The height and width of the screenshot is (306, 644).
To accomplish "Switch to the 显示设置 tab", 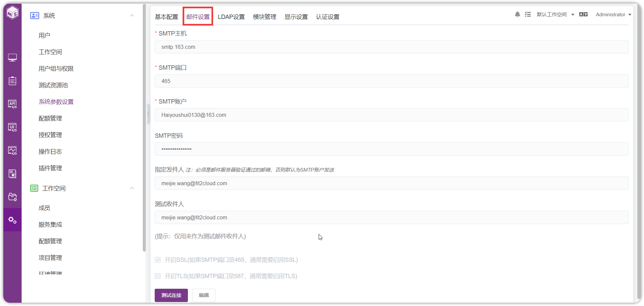I will (296, 17).
